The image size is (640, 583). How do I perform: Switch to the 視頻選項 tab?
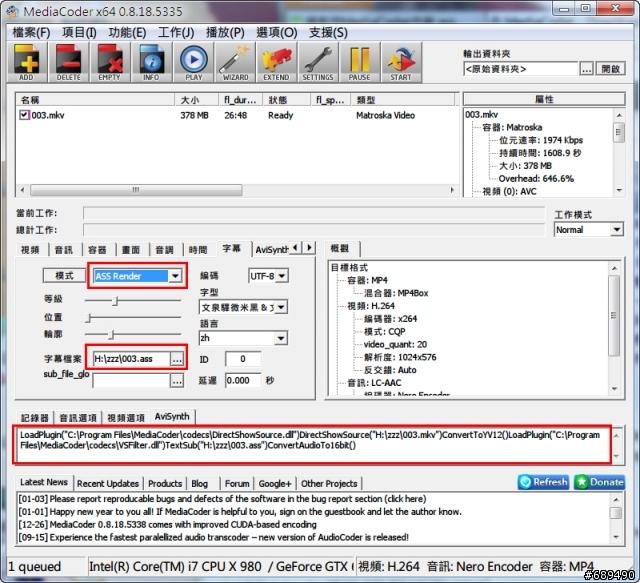126,418
